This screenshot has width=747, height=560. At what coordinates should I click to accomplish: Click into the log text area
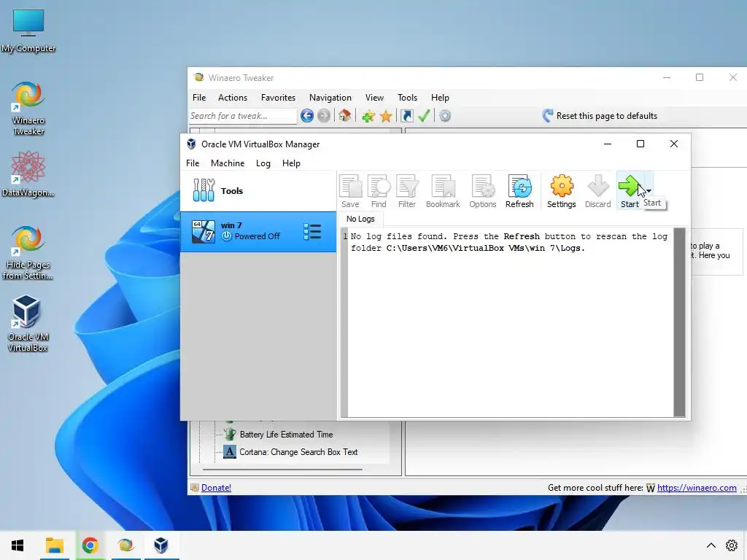pyautogui.click(x=510, y=322)
